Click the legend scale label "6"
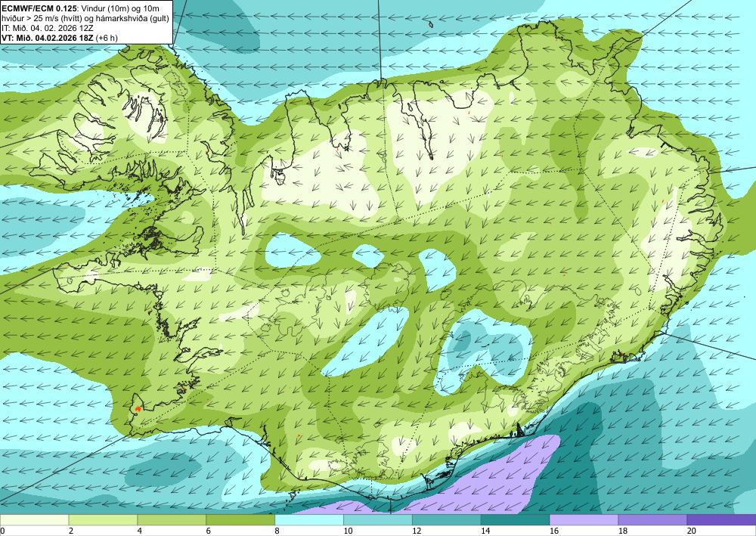Image resolution: width=756 pixels, height=536 pixels. [209, 531]
